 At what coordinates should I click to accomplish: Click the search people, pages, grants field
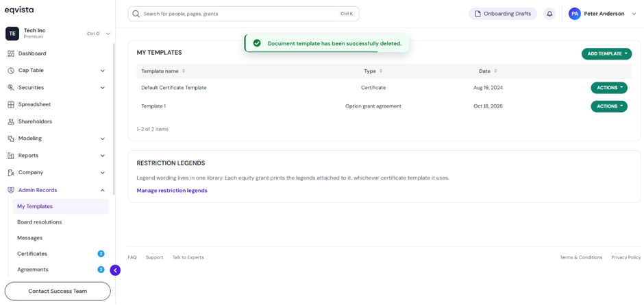point(243,14)
